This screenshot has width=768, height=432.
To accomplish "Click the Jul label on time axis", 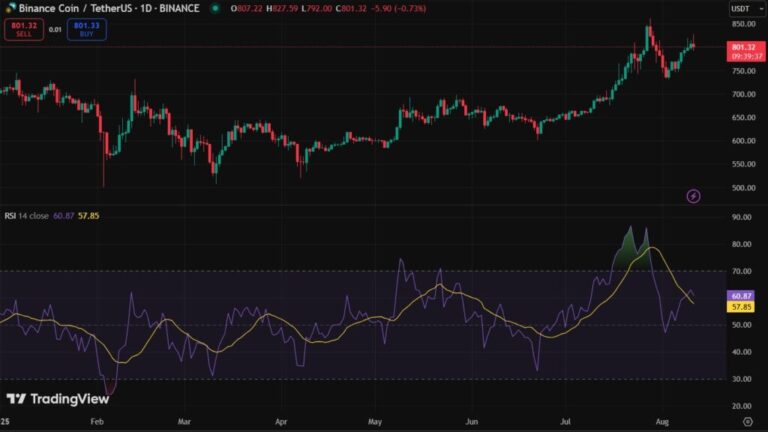I will [x=565, y=422].
